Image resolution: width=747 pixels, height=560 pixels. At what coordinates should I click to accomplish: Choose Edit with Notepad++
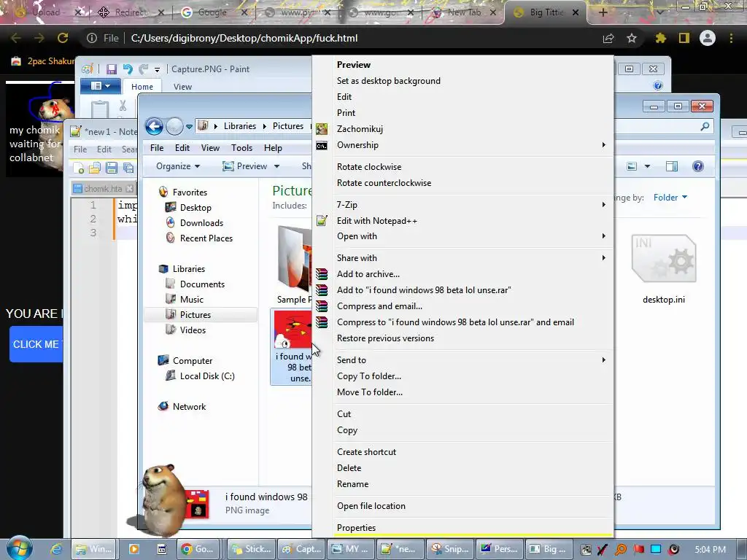[462, 220]
